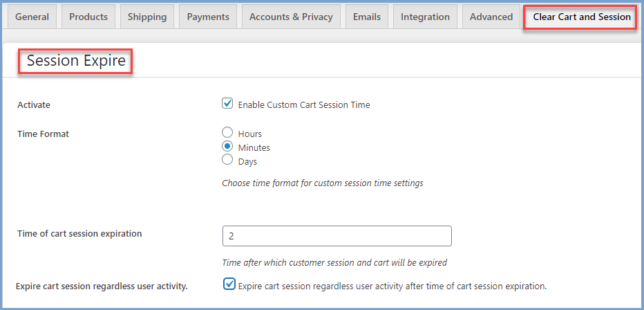
Task: Open the Integration tab
Action: pos(425,17)
